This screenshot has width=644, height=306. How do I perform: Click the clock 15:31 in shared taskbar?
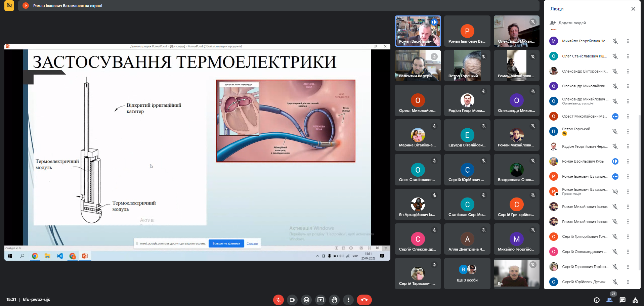tap(368, 254)
